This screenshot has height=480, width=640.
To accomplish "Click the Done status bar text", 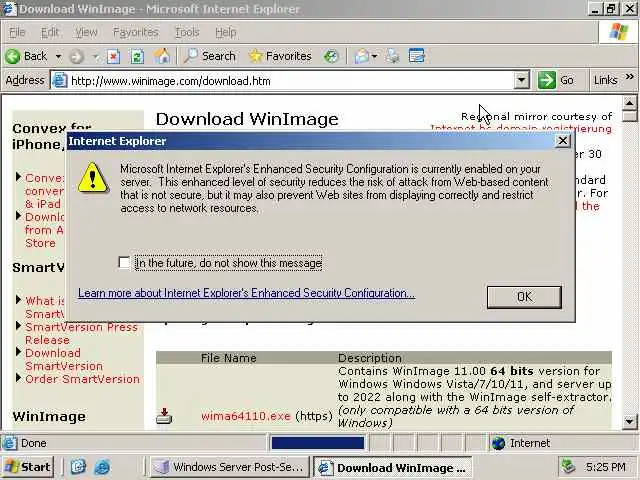I will tap(33, 443).
